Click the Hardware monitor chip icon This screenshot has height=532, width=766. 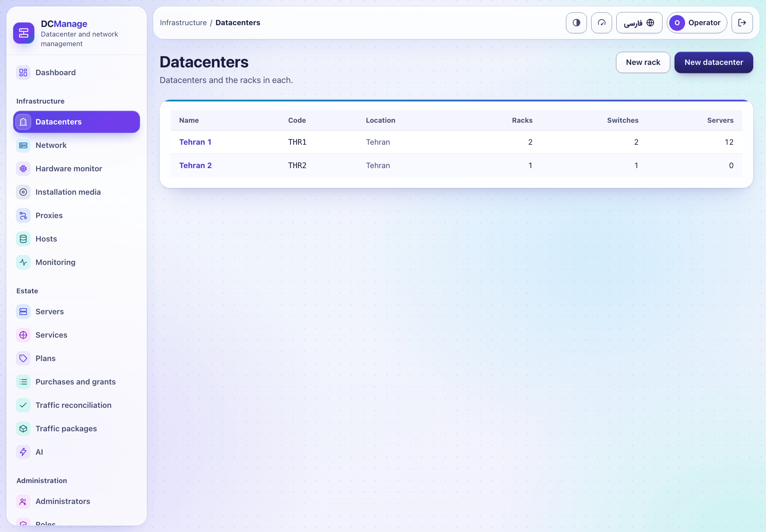click(x=23, y=169)
